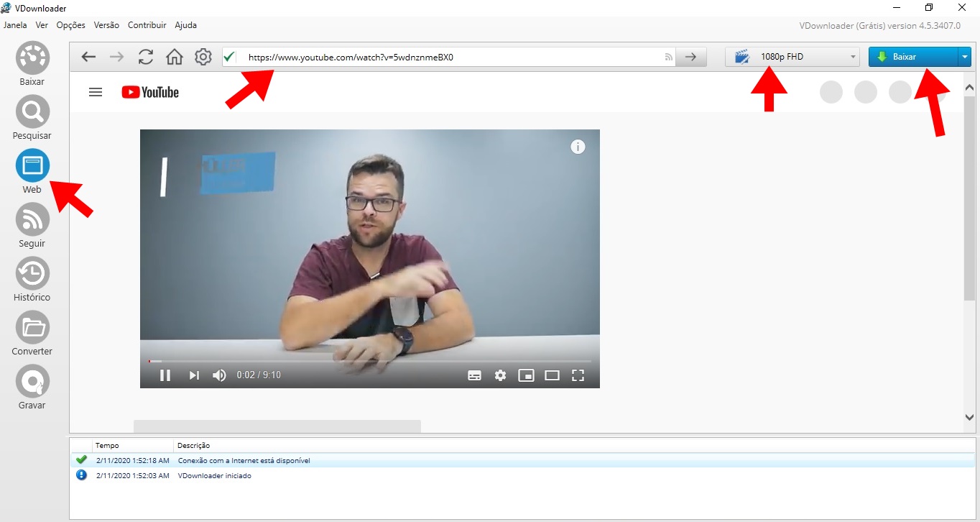
Task: Open the Converter section
Action: (32, 334)
